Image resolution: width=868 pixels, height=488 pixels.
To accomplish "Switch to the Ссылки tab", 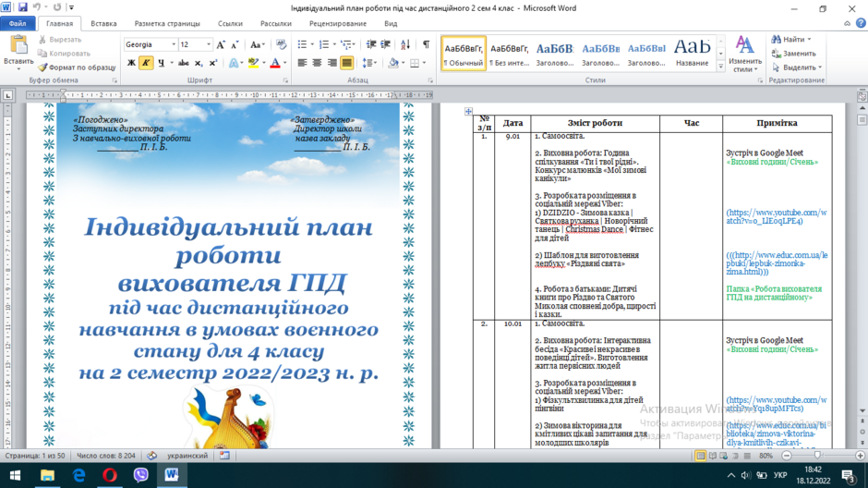I will [x=230, y=23].
